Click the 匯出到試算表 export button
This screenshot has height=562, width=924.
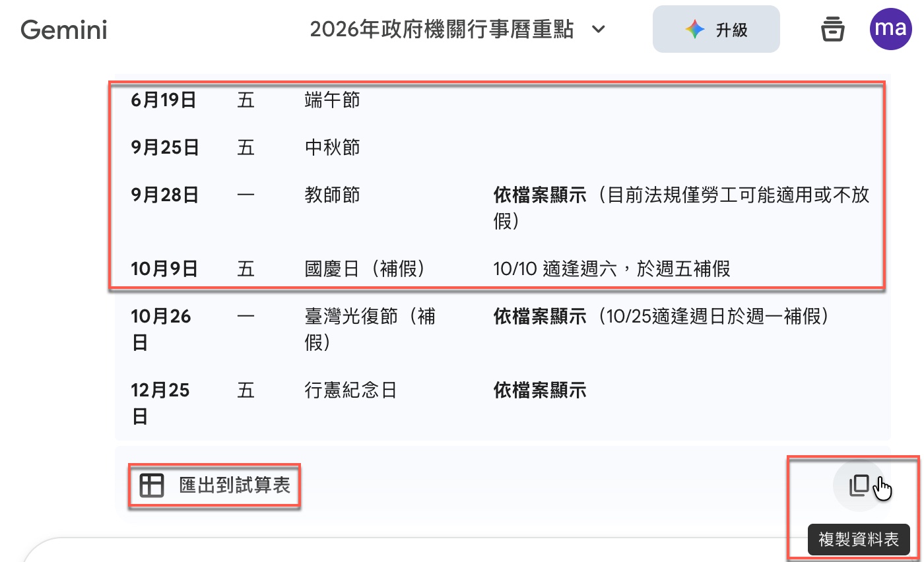coord(214,484)
